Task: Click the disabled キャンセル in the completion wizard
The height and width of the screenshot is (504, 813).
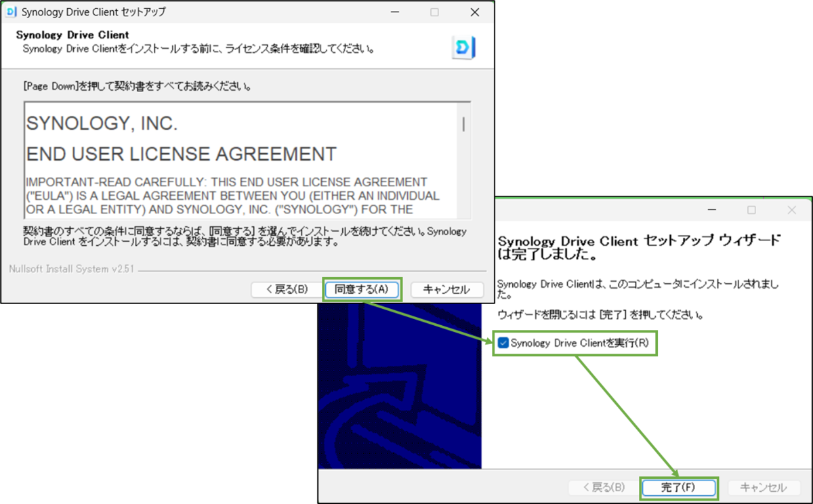Action: (x=764, y=487)
